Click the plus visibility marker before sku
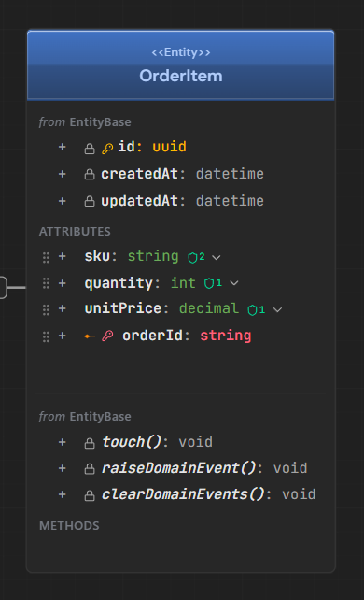364x600 pixels. (x=63, y=256)
